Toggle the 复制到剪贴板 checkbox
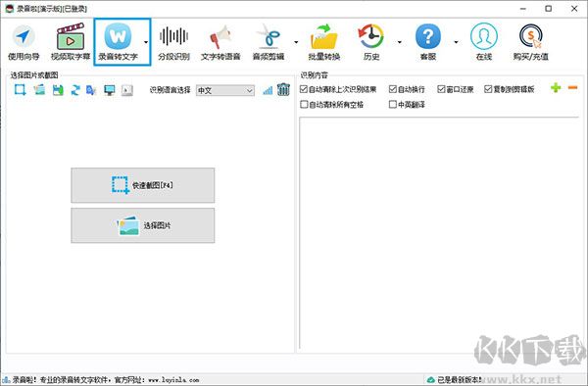 [488, 89]
